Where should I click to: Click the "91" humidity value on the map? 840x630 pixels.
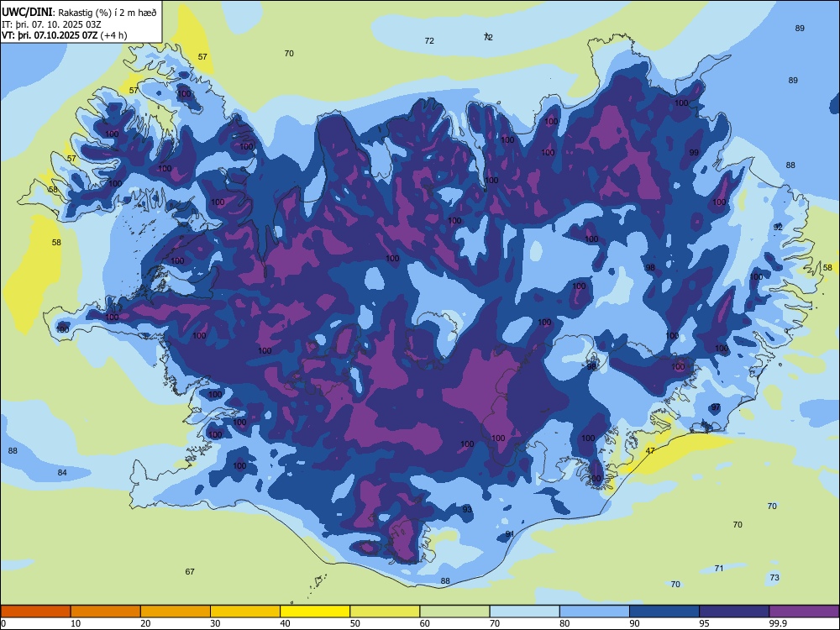[x=510, y=533]
